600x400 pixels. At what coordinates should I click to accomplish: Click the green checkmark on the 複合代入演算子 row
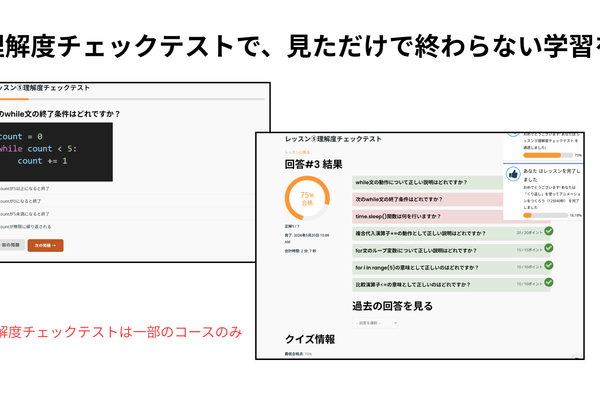[x=549, y=231]
